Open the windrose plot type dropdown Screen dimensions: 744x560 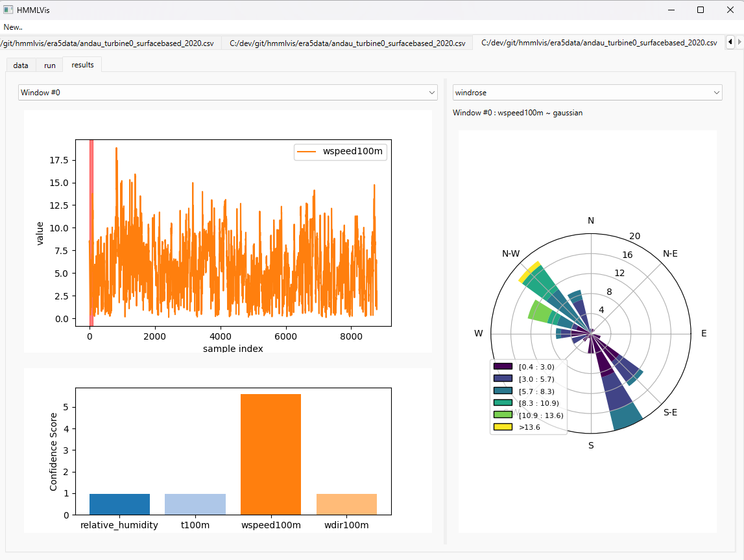coord(587,93)
